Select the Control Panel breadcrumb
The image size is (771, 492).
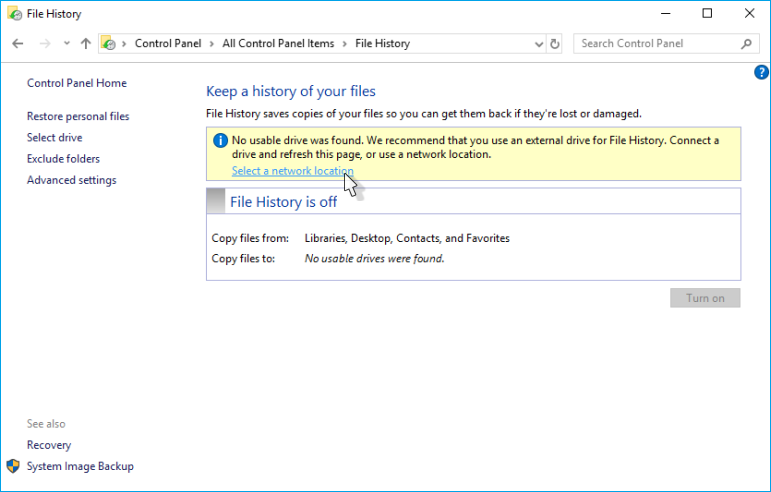click(x=167, y=44)
